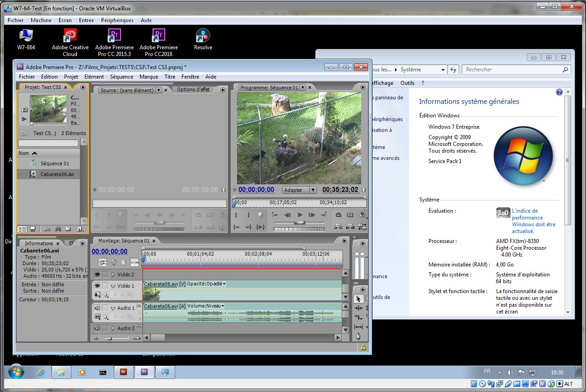Click Play button in Program monitor
Viewport: 586px width, 392px height.
pos(300,215)
